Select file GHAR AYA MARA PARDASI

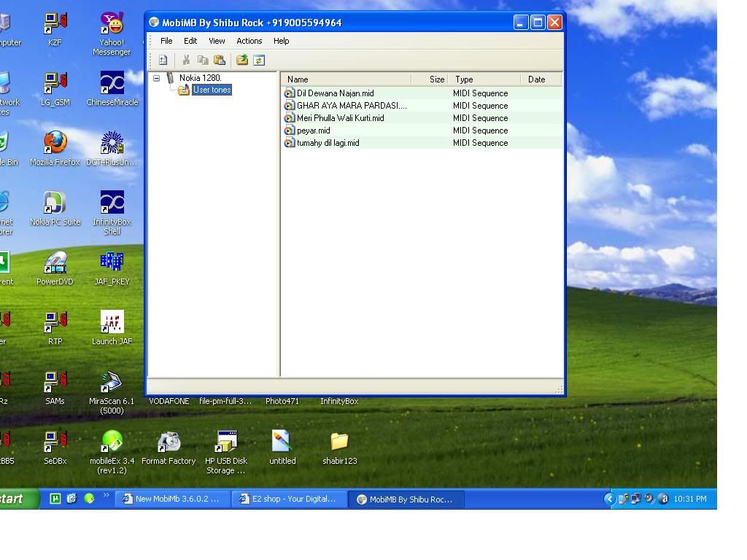(352, 106)
